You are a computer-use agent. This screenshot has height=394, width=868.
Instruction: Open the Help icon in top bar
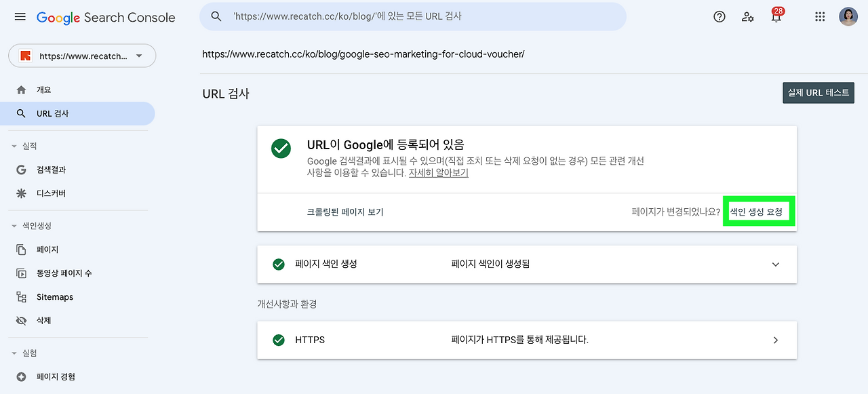point(719,16)
